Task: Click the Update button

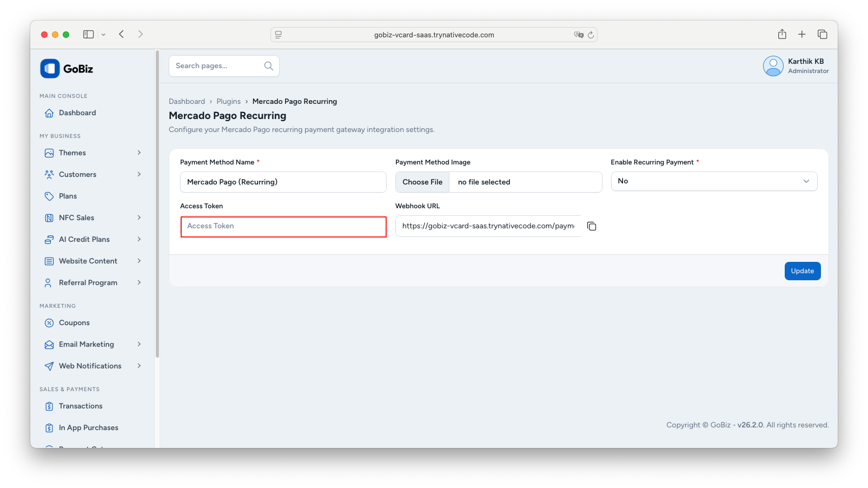Action: (x=803, y=271)
